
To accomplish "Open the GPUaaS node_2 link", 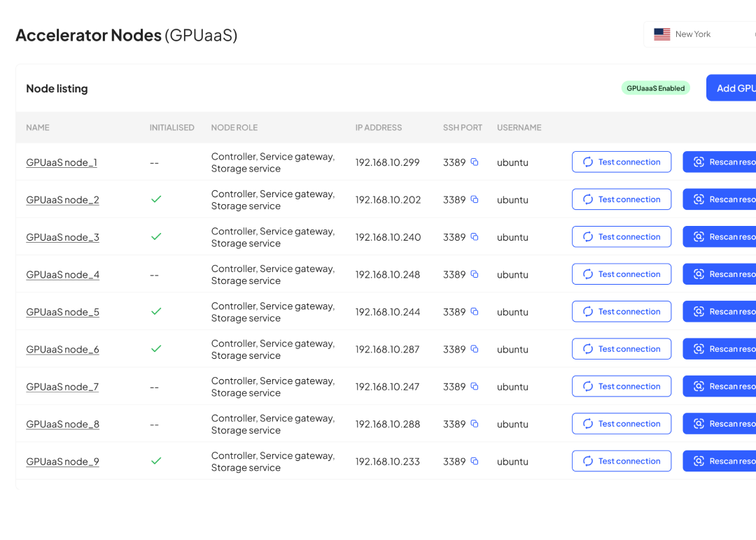I will [62, 200].
